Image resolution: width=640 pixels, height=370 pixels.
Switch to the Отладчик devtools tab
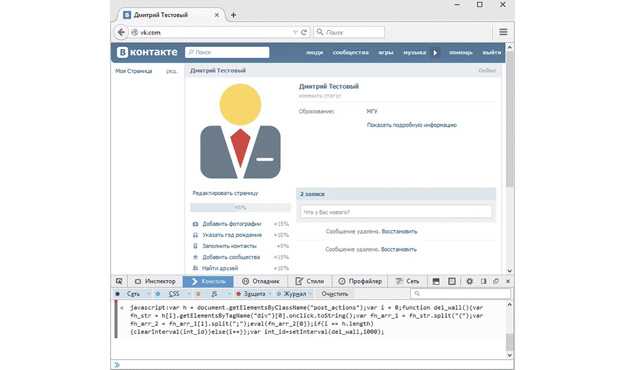[261, 281]
